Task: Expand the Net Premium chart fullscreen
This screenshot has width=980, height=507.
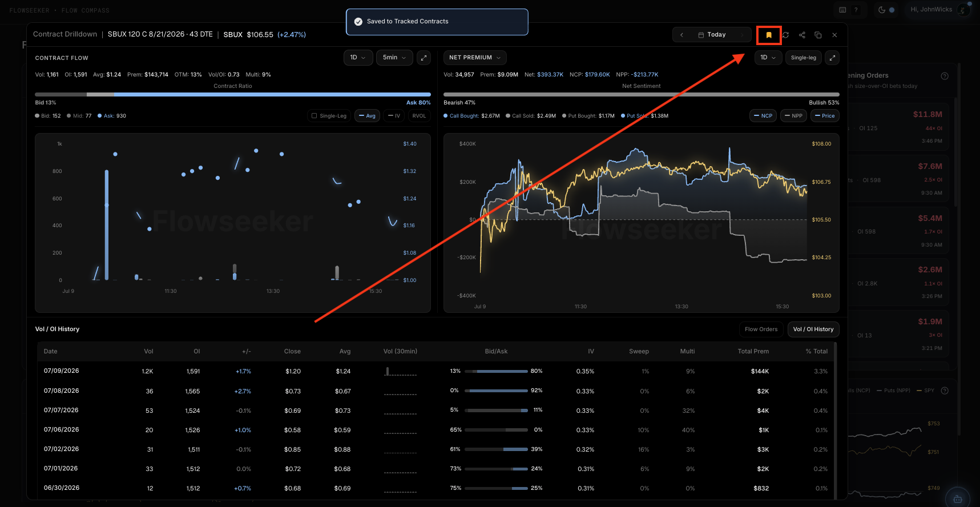Action: click(x=832, y=58)
